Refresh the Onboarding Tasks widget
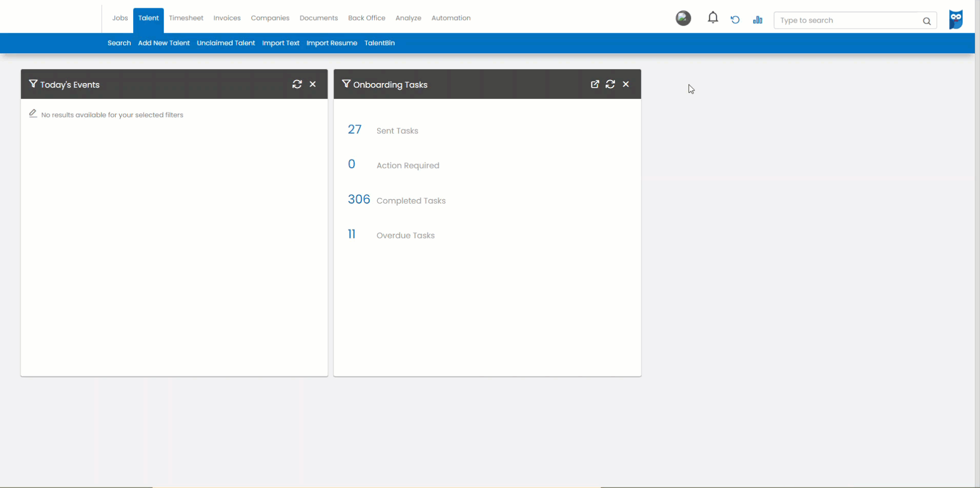 (x=610, y=84)
